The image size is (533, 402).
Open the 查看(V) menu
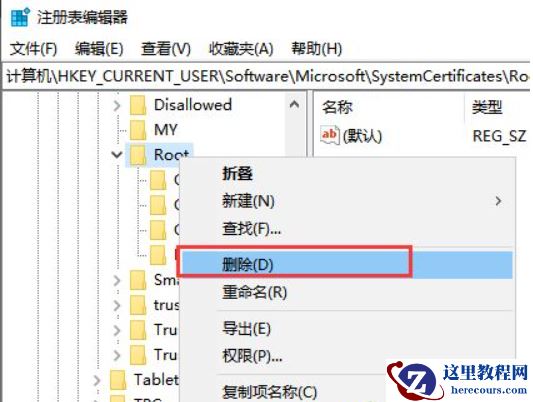pos(166,49)
